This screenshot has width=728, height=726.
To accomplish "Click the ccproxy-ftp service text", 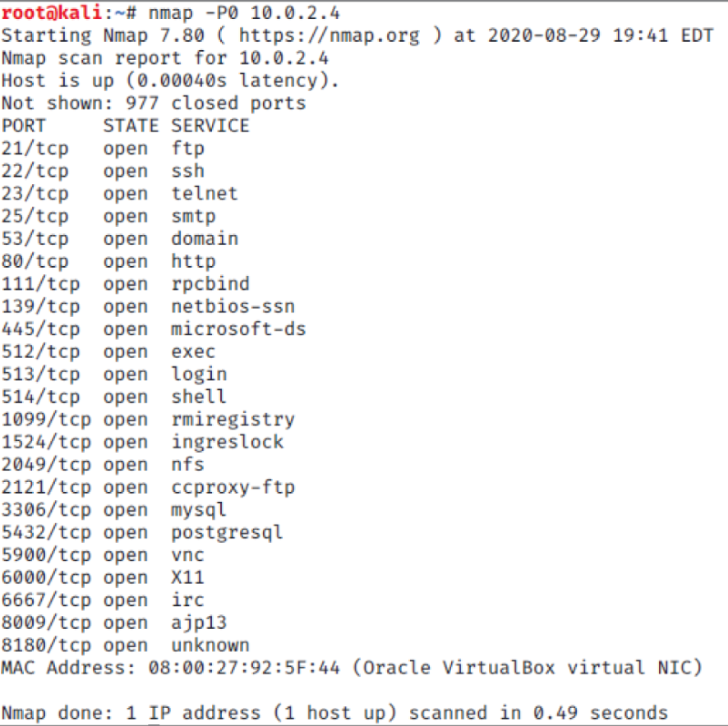I will 233,488.
